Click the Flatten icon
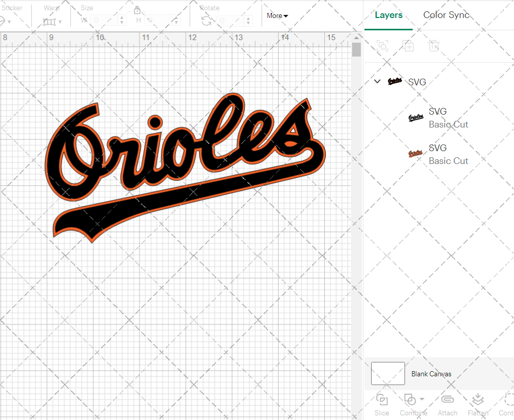The width and height of the screenshot is (514, 420). pos(478,399)
